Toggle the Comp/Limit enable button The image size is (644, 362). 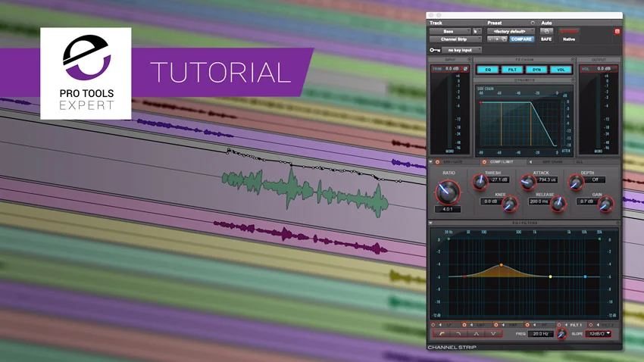click(484, 162)
